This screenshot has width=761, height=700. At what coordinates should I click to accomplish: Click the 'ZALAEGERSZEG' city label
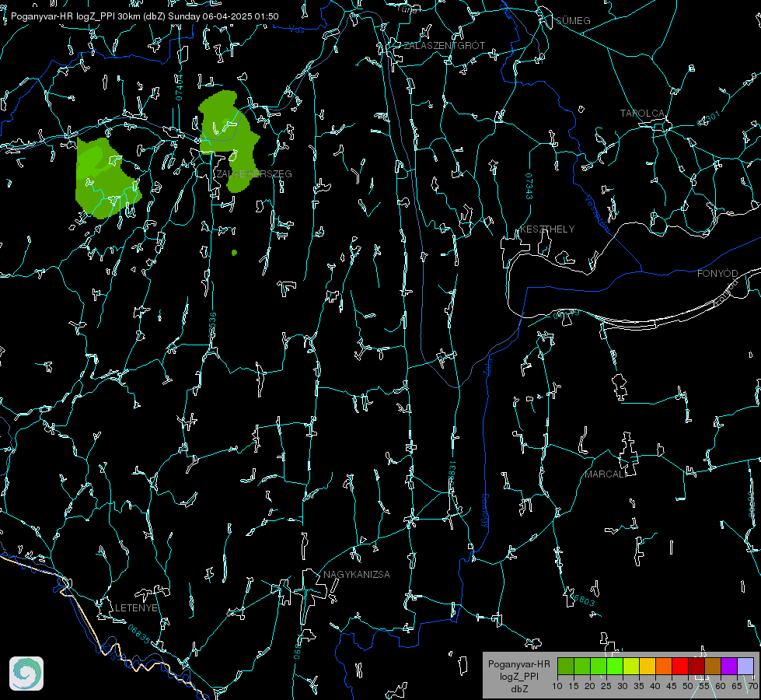(254, 174)
